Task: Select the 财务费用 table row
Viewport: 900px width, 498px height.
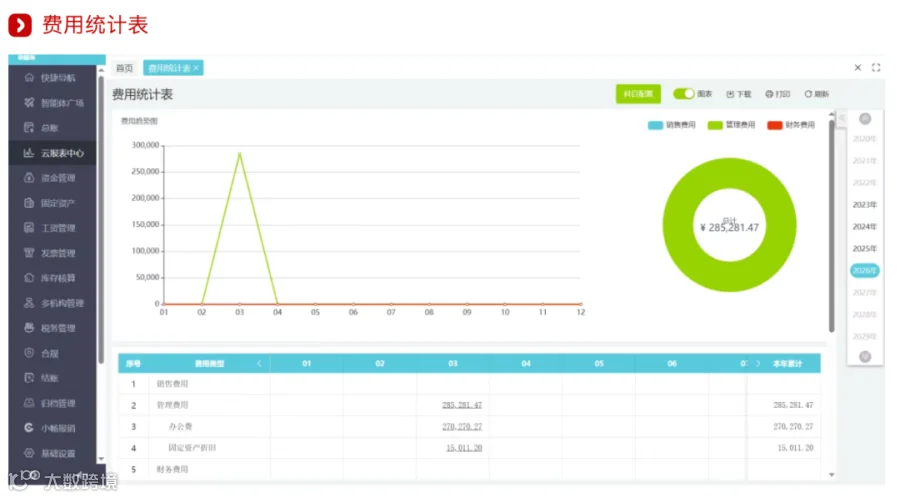Action: point(469,469)
